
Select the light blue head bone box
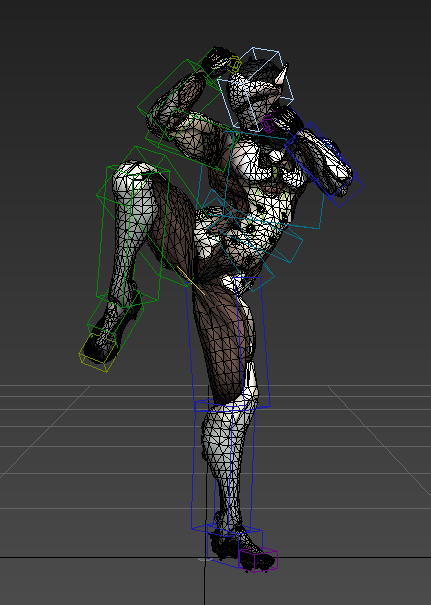[255, 88]
